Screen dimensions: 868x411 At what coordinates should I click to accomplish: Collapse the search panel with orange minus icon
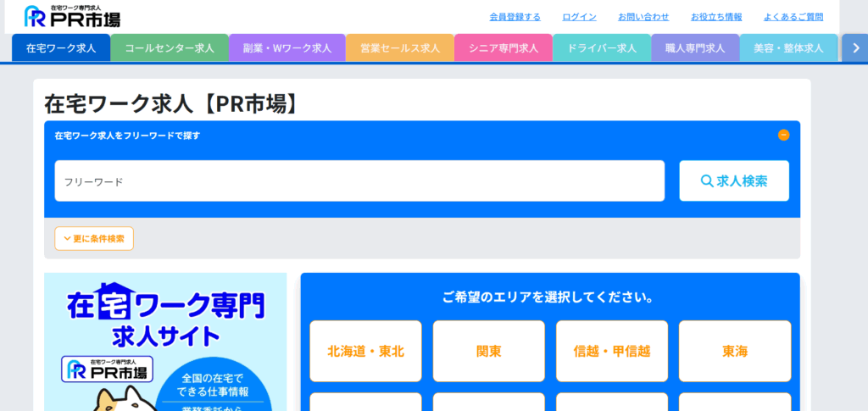pos(783,135)
